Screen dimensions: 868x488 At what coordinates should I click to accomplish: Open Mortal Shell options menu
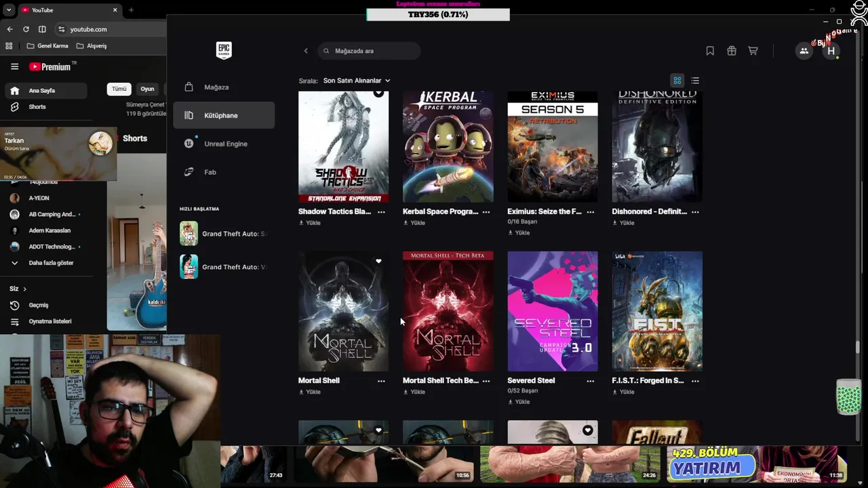pos(381,381)
